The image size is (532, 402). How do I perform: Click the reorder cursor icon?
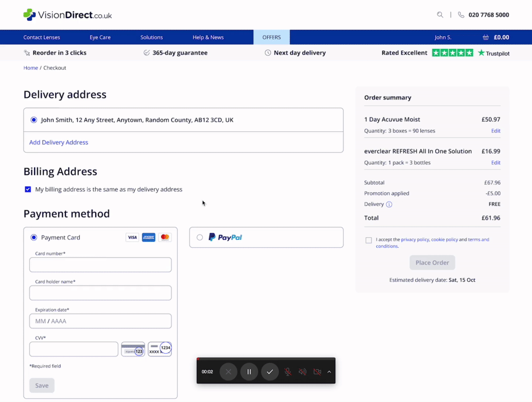tap(27, 53)
